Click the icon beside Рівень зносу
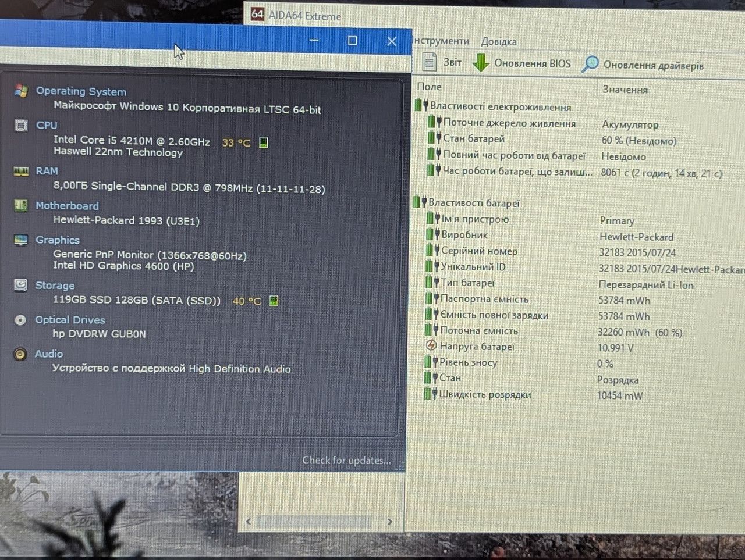 click(x=431, y=362)
